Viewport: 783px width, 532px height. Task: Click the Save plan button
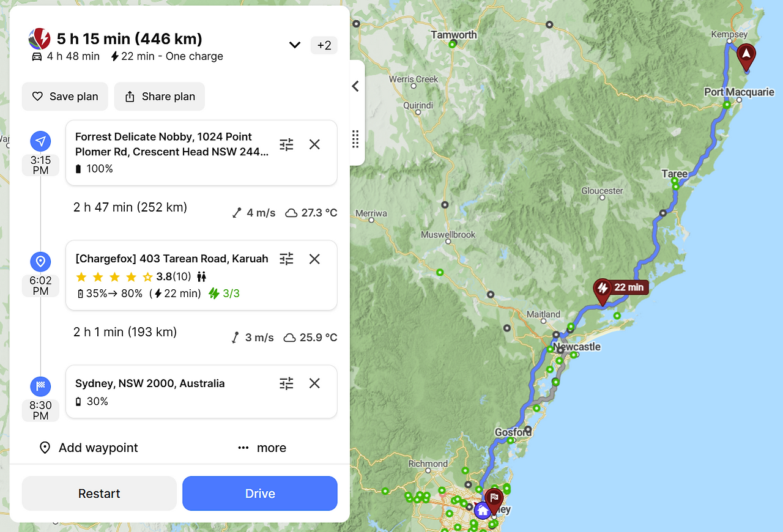pos(65,97)
